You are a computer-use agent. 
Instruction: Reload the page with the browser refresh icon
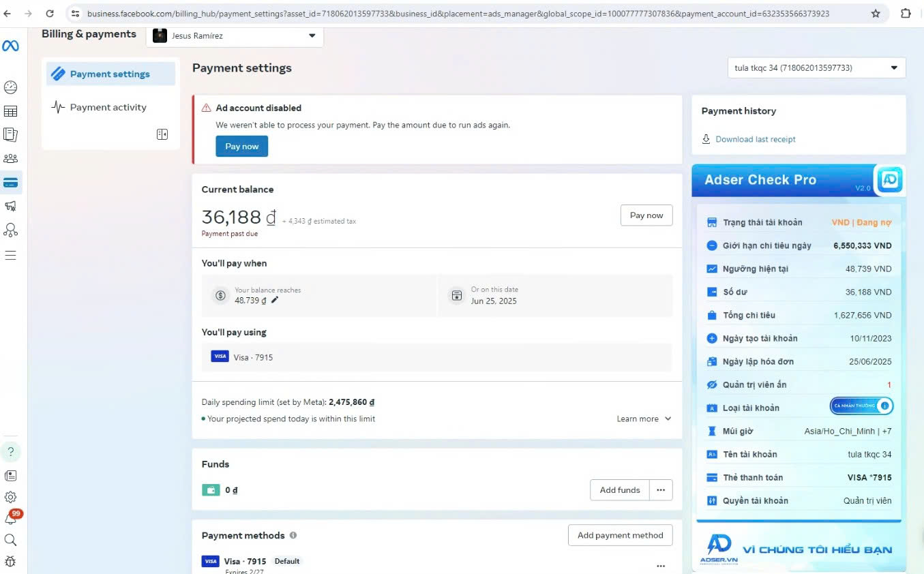(x=50, y=13)
